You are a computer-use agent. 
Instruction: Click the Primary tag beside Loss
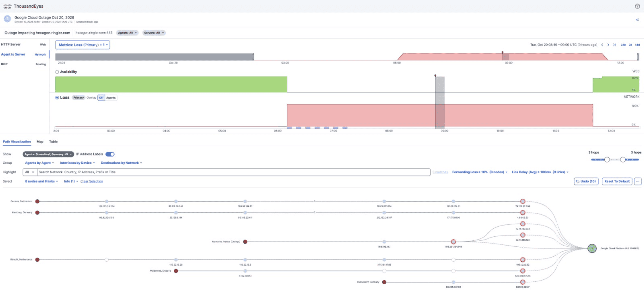point(78,98)
